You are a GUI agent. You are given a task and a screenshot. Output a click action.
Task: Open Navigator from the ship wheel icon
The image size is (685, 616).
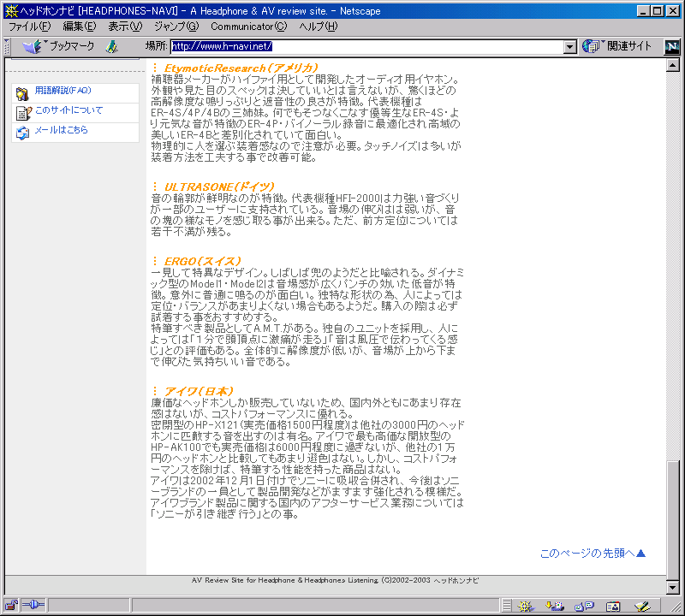click(x=526, y=606)
